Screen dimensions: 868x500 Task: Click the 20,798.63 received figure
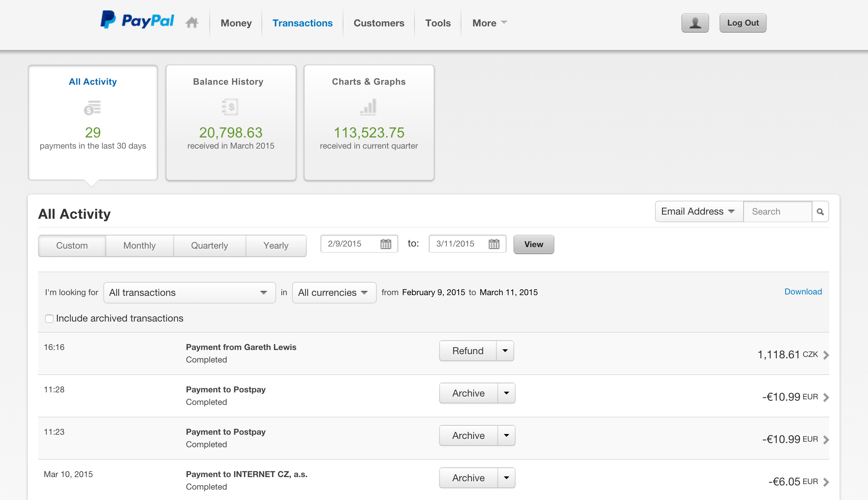tap(231, 133)
